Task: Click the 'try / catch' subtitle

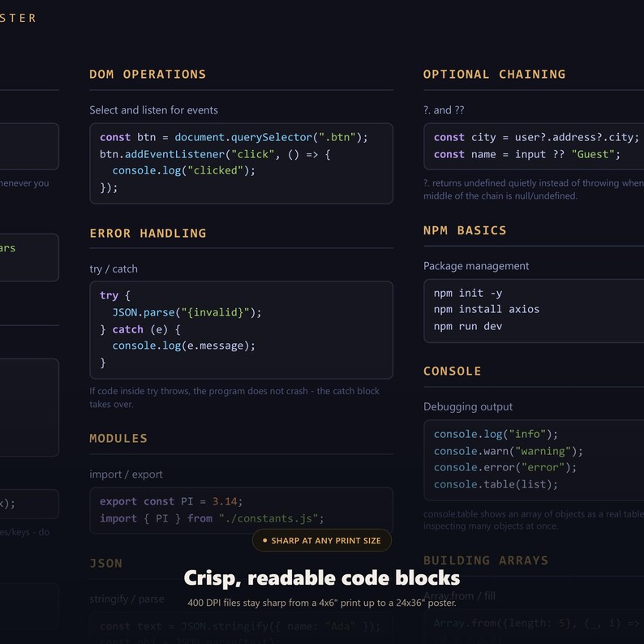Action: tap(114, 269)
